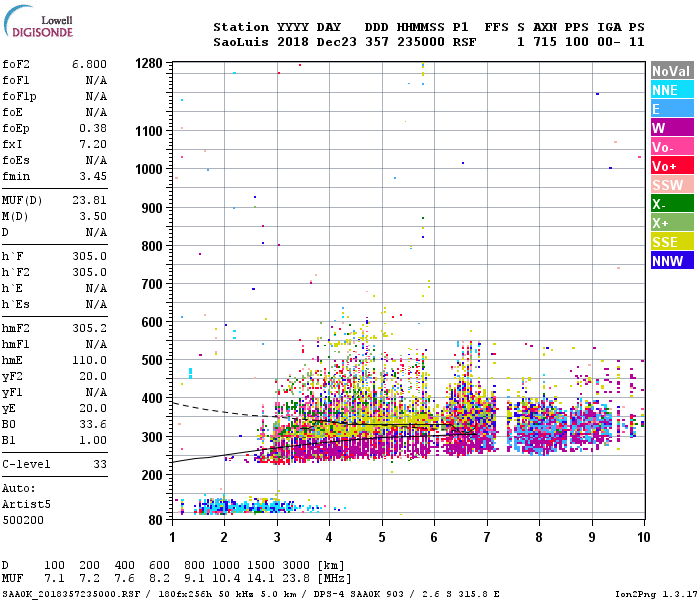Select the NNE cyan legend swatch
The height and width of the screenshot is (600, 700).
point(672,90)
